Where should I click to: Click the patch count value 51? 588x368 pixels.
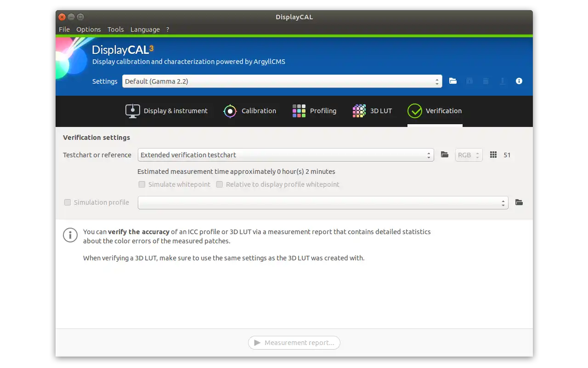pos(507,155)
